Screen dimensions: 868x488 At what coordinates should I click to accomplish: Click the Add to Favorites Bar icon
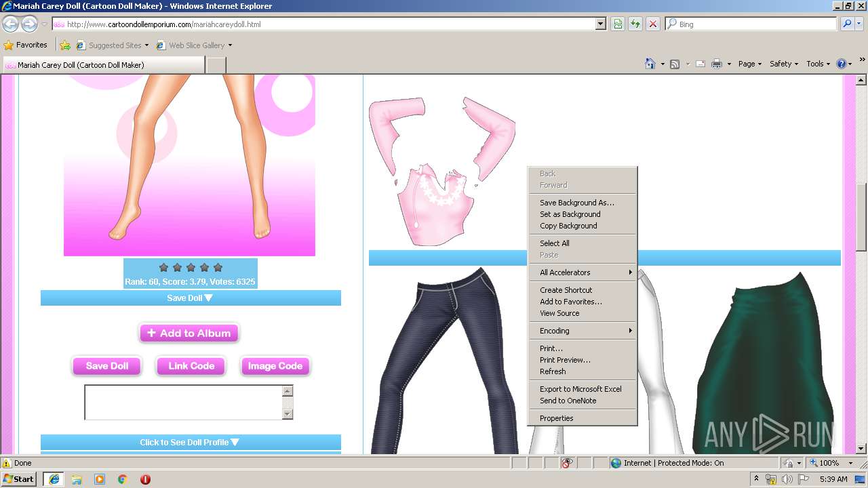point(65,45)
